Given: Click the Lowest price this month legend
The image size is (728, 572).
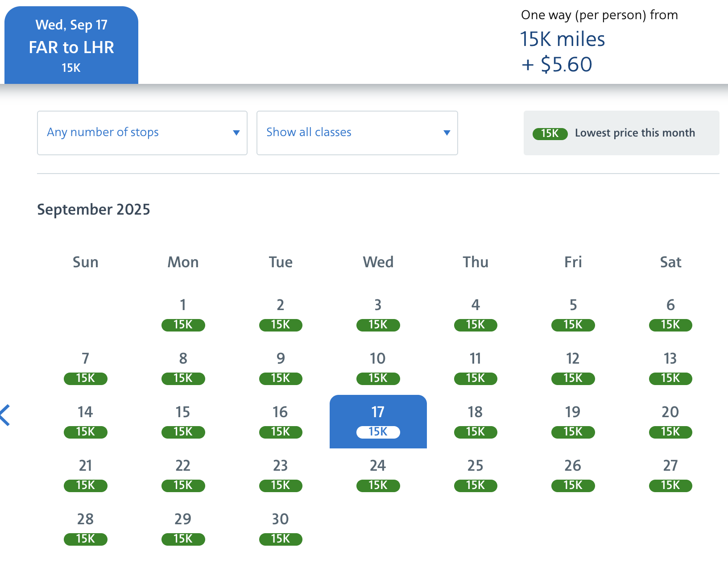Looking at the screenshot, I should click(621, 133).
